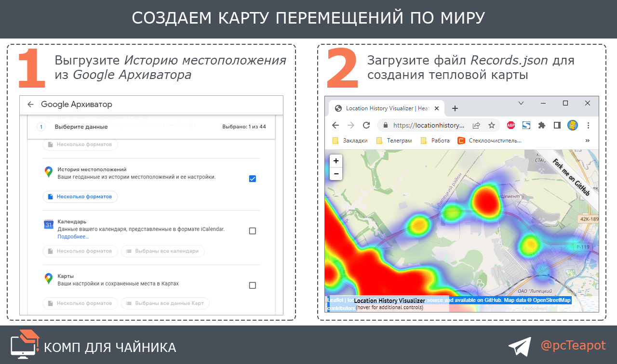The width and height of the screenshot is (617, 364).
Task: Zoom out on the heat map
Action: [336, 174]
